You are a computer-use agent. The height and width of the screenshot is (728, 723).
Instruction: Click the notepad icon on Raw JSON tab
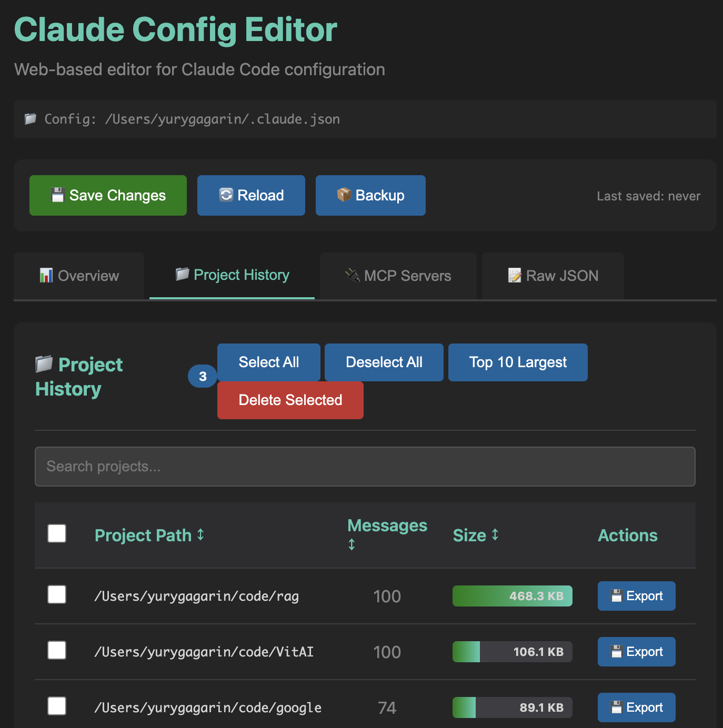[515, 275]
